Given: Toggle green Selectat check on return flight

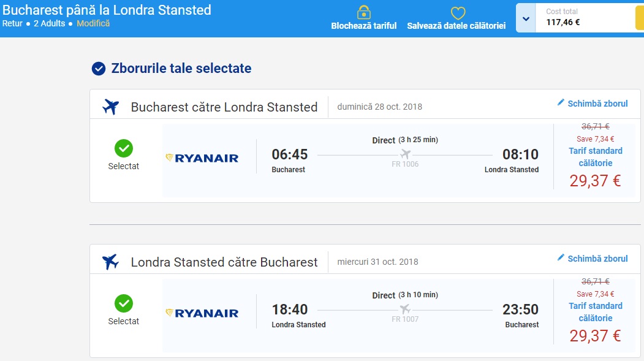Looking at the screenshot, I should pos(124,303).
